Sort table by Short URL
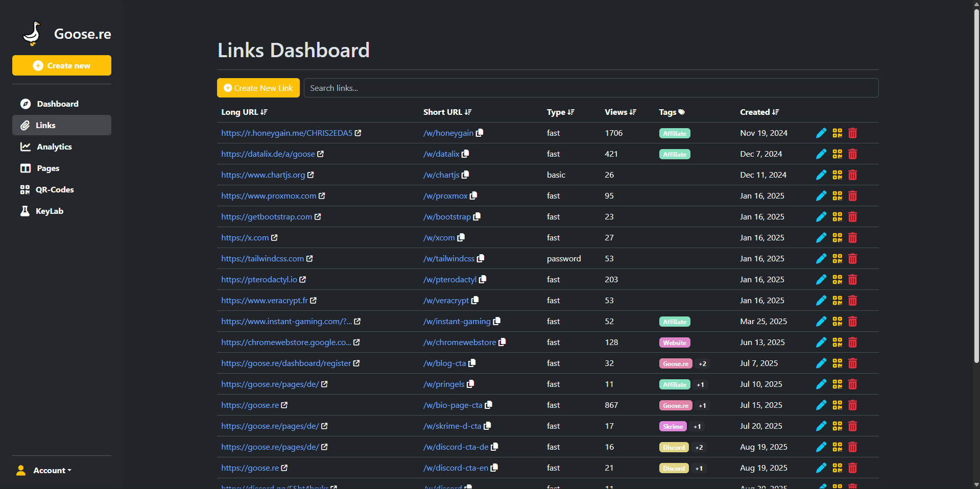This screenshot has width=980, height=489. [447, 112]
